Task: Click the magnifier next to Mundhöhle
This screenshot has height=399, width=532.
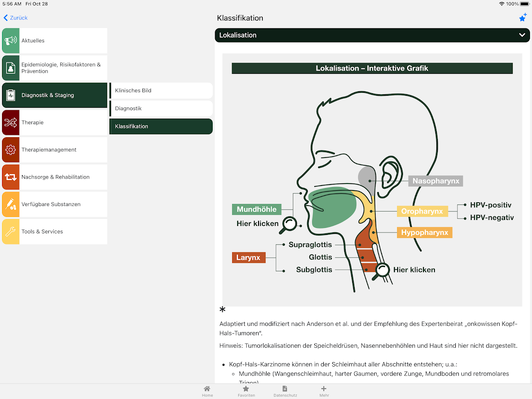Action: [288, 225]
